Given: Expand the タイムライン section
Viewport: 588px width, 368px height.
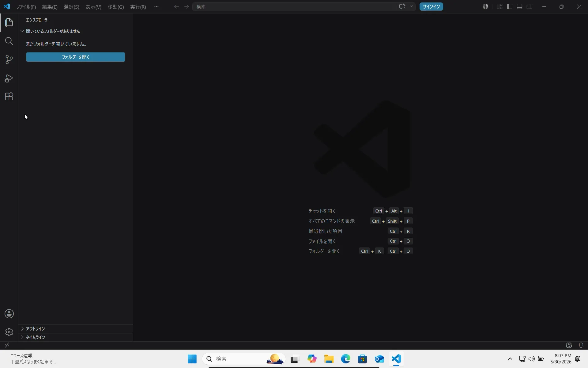Looking at the screenshot, I should tap(76, 337).
